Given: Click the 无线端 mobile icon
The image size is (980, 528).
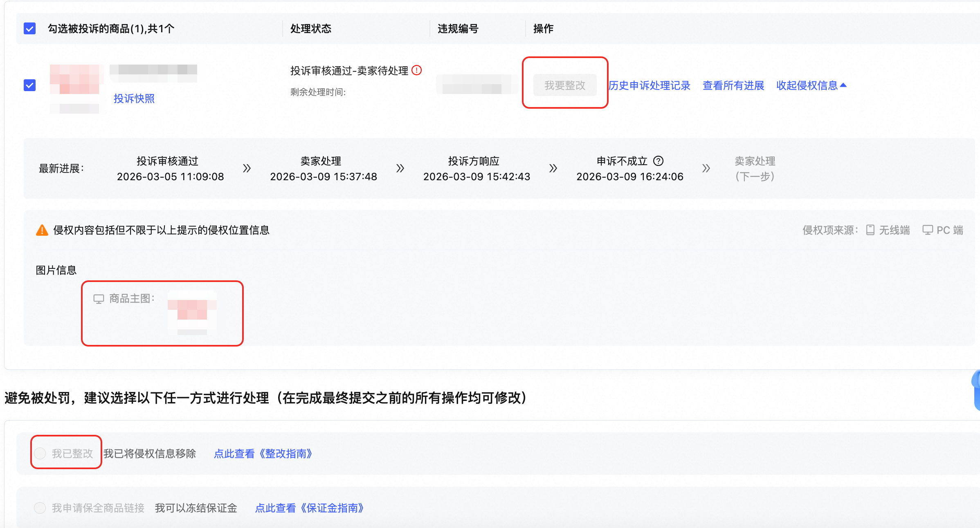Looking at the screenshot, I should point(870,230).
